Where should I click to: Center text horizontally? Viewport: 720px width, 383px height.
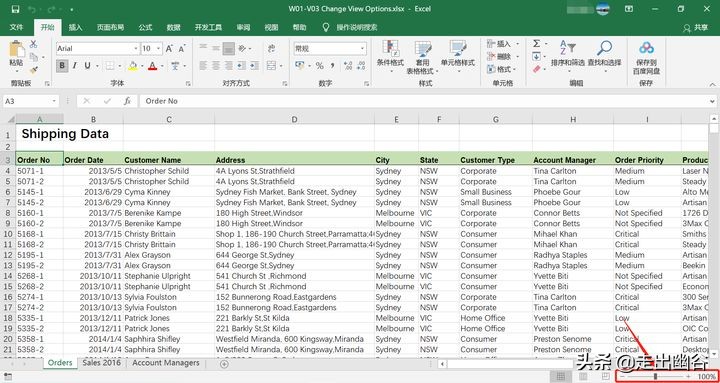pos(216,66)
